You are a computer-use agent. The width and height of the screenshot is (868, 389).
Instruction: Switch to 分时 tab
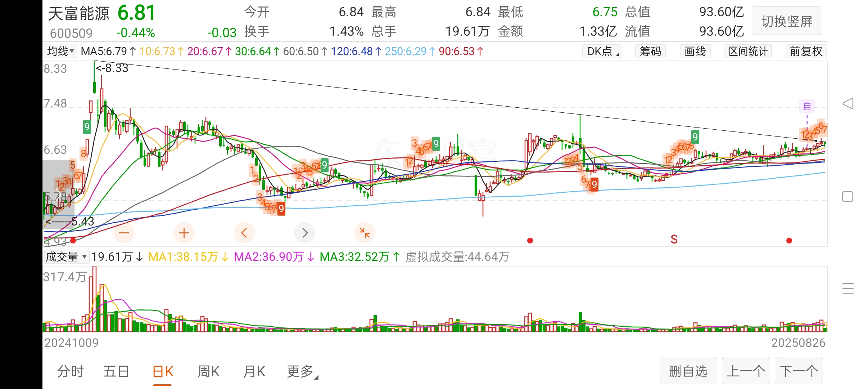coord(70,371)
